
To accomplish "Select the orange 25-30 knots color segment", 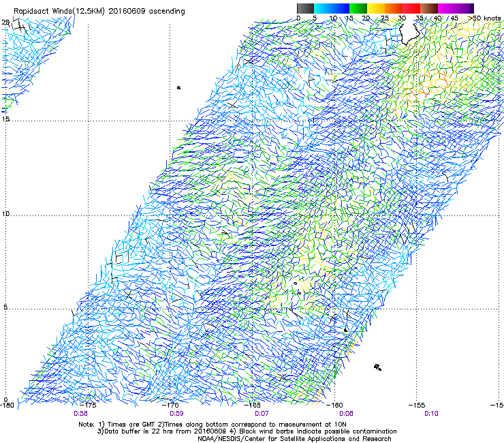I will (x=394, y=8).
